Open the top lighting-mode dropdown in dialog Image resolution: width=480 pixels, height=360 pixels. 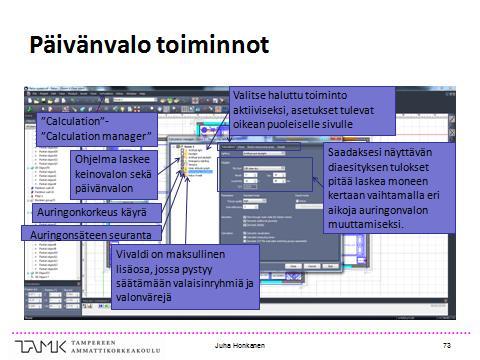click(x=264, y=153)
